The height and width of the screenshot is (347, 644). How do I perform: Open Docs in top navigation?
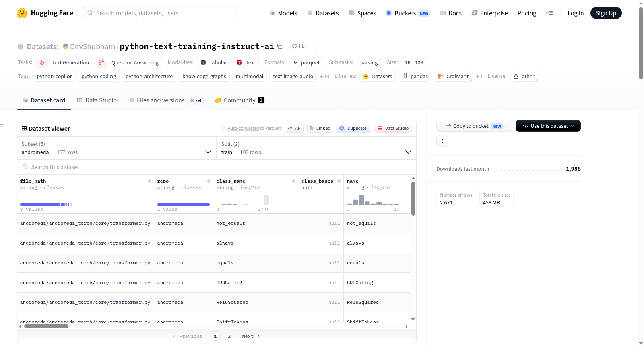coord(451,13)
